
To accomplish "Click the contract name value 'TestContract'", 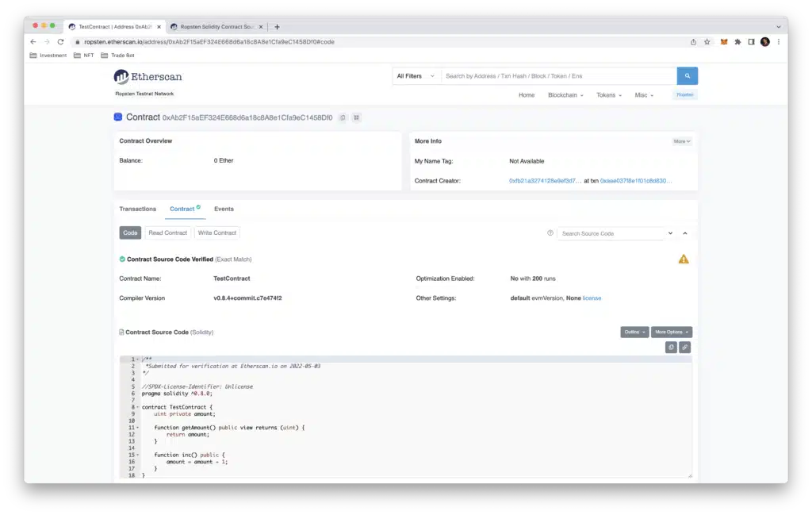I will pos(232,279).
